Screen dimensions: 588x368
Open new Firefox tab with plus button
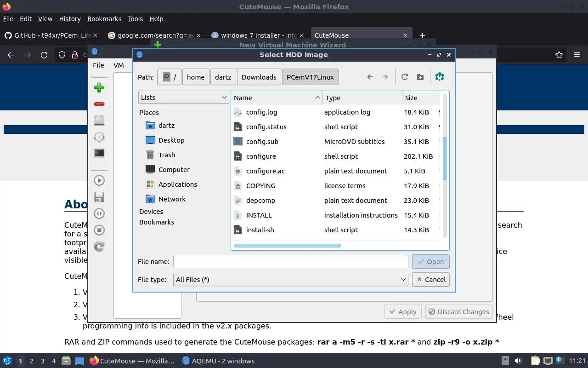click(422, 35)
